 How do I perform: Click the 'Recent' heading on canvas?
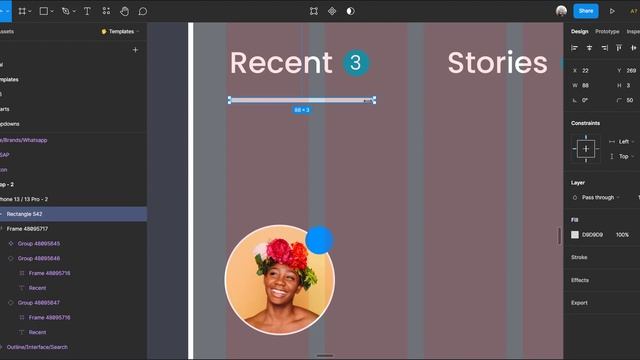281,63
